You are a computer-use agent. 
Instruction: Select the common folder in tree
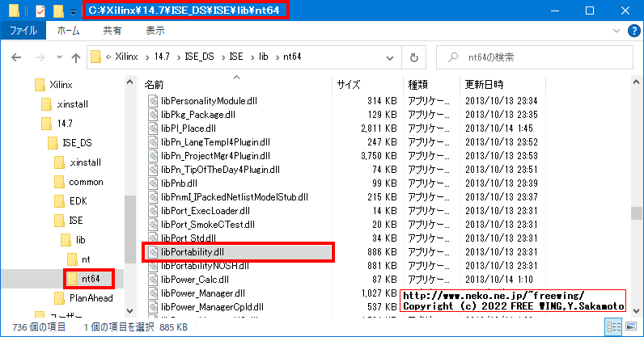(86, 182)
